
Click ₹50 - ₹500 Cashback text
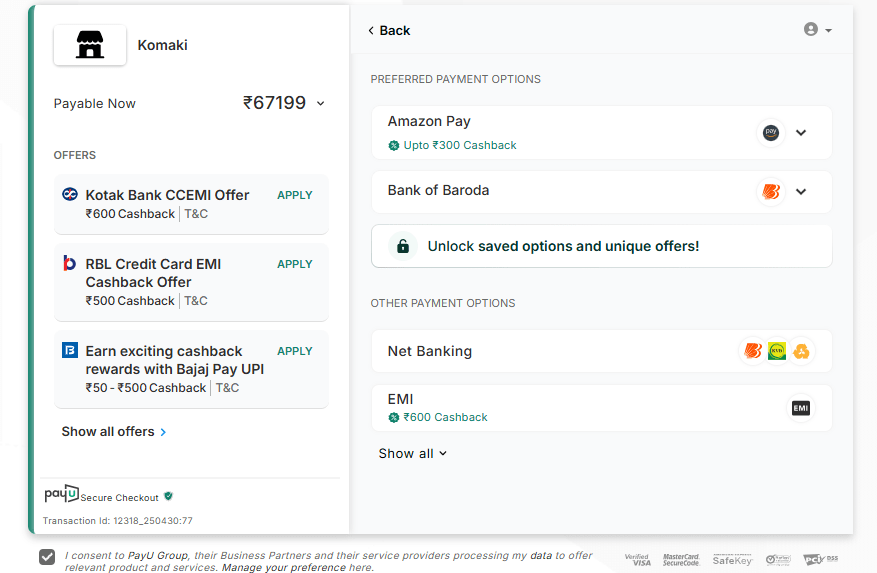[145, 388]
